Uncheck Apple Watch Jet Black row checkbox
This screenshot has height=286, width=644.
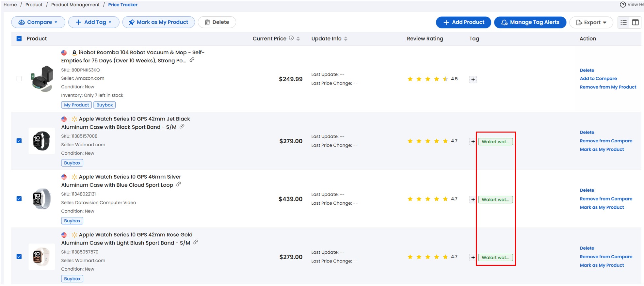click(19, 141)
